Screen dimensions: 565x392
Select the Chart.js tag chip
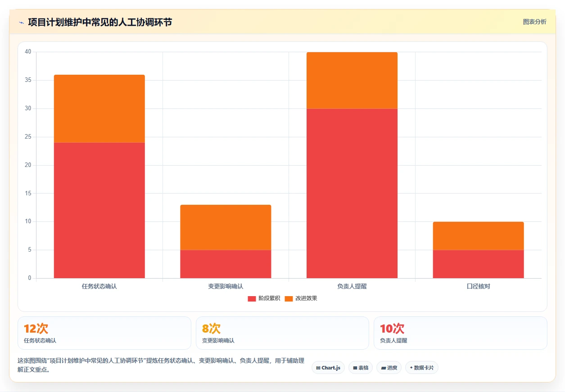[328, 368]
